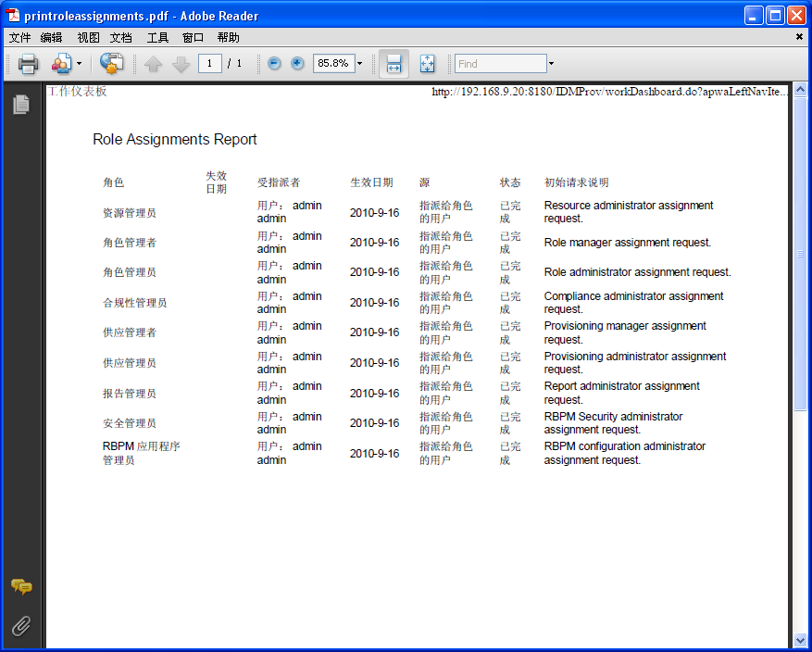Open the 视图 menu
Screen dimensions: 812x652
coord(88,37)
